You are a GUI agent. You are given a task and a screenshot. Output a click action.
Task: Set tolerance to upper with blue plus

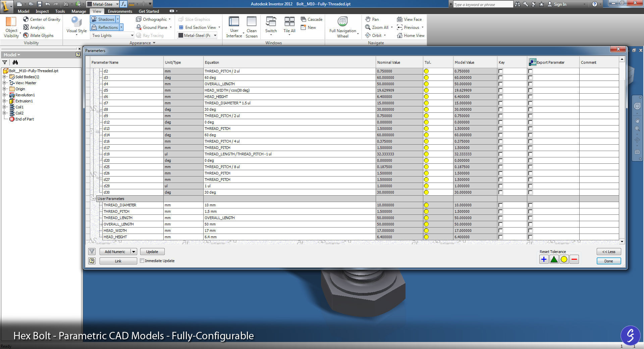pos(544,259)
